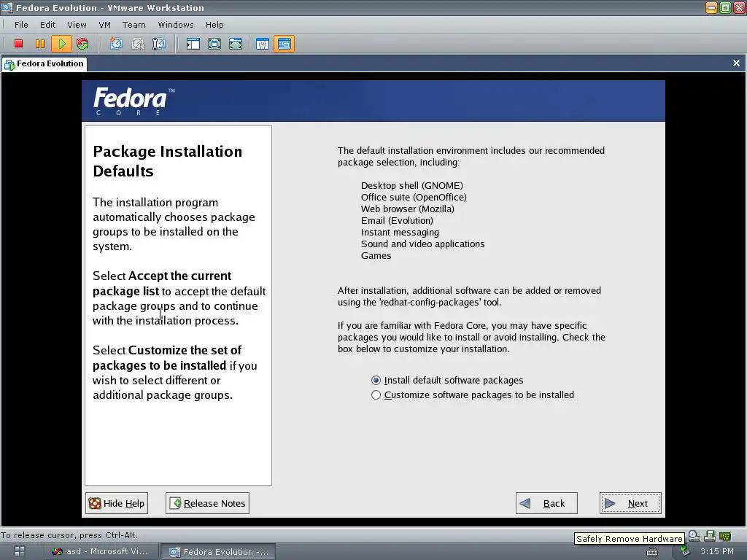Select the Fedora Evolution VM tab
Screen dimensions: 747x560
pyautogui.click(x=44, y=64)
